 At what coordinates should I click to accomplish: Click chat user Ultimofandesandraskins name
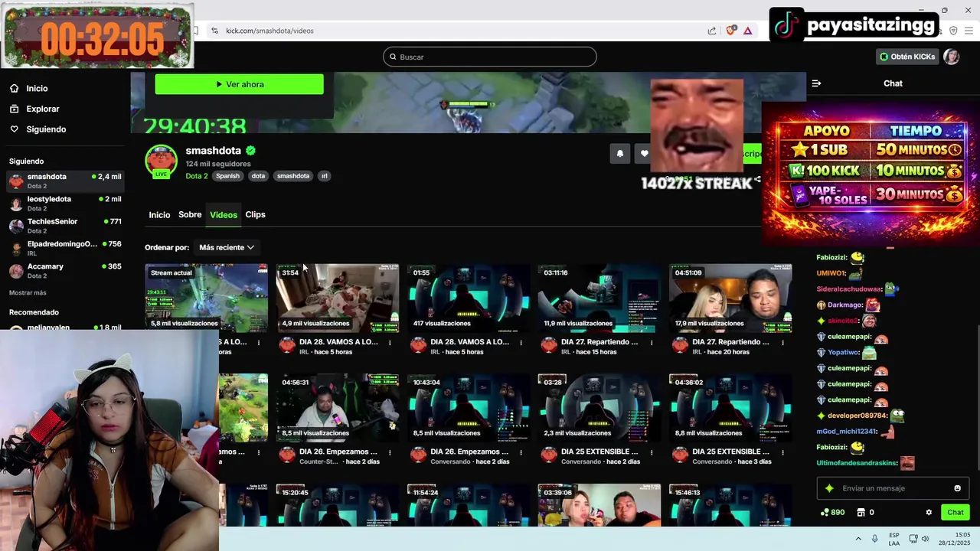(x=856, y=463)
